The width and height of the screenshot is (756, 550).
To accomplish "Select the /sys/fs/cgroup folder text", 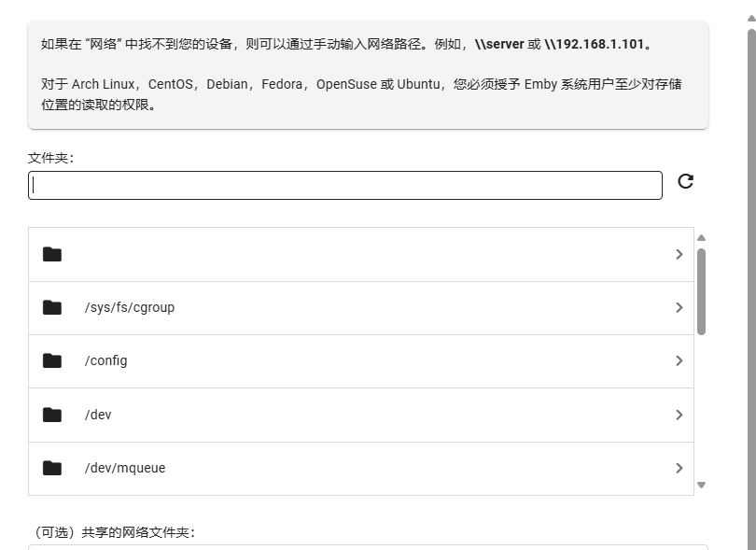I will 130,307.
